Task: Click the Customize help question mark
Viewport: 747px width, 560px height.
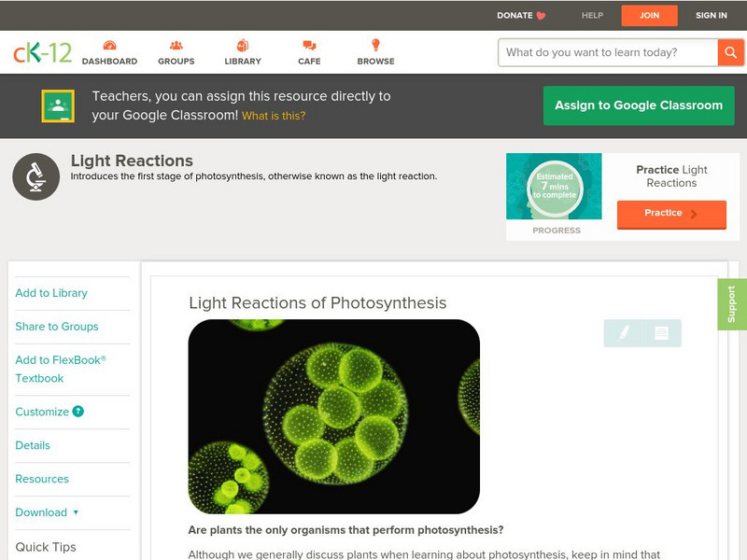Action: 78,412
